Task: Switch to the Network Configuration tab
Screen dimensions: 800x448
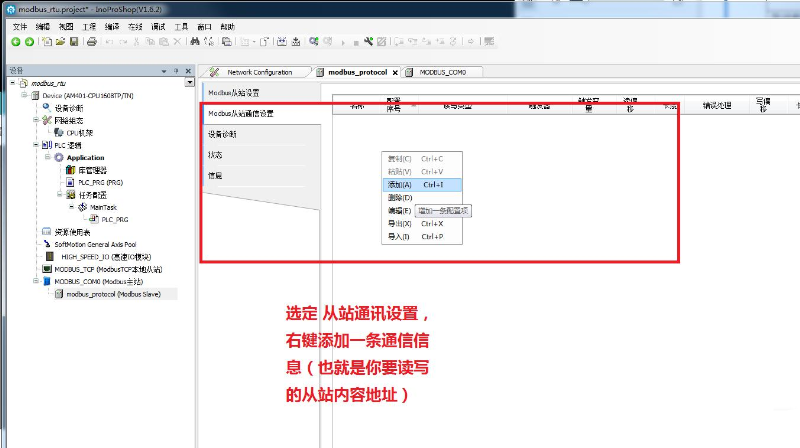Action: pos(260,72)
